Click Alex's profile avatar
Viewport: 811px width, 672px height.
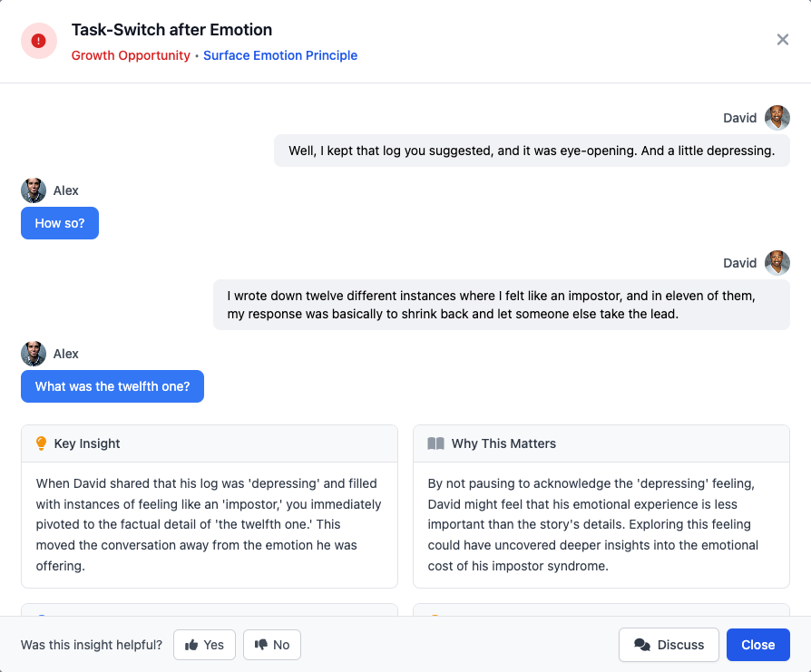point(33,190)
